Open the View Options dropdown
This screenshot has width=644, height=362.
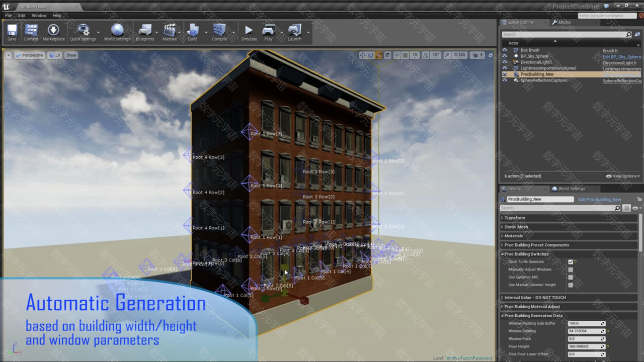[x=623, y=176]
